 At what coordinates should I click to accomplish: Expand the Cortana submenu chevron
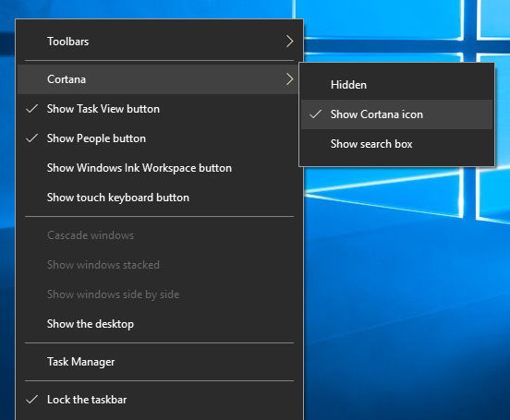click(289, 79)
